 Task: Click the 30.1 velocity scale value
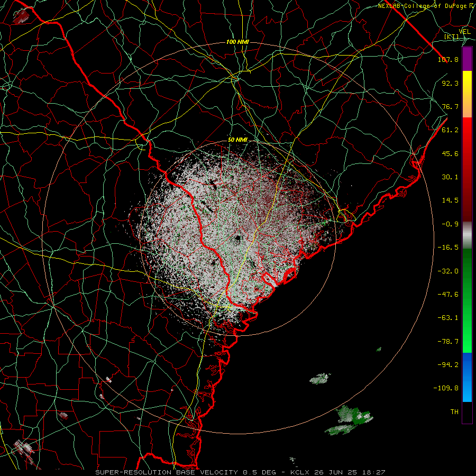click(x=450, y=177)
